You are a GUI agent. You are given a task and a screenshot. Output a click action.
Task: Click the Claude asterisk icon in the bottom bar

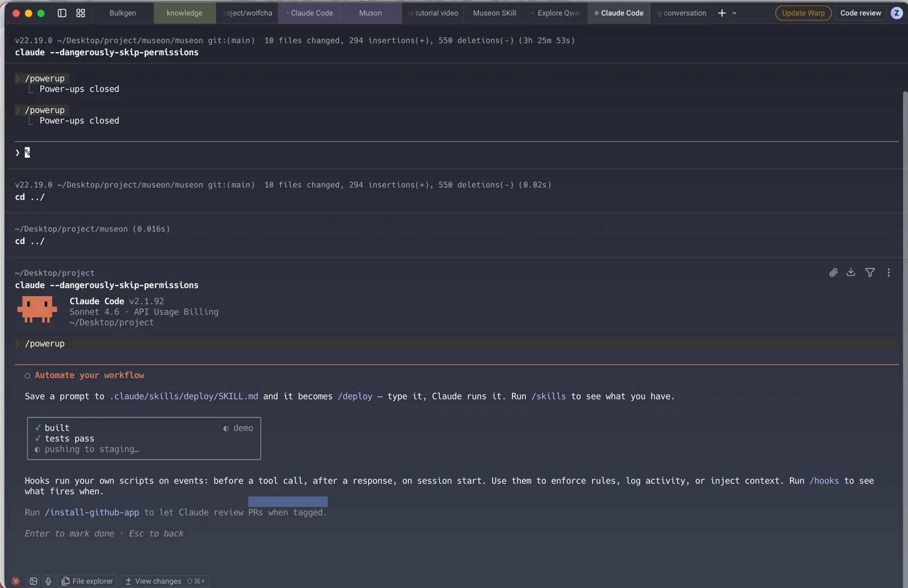coord(16,581)
